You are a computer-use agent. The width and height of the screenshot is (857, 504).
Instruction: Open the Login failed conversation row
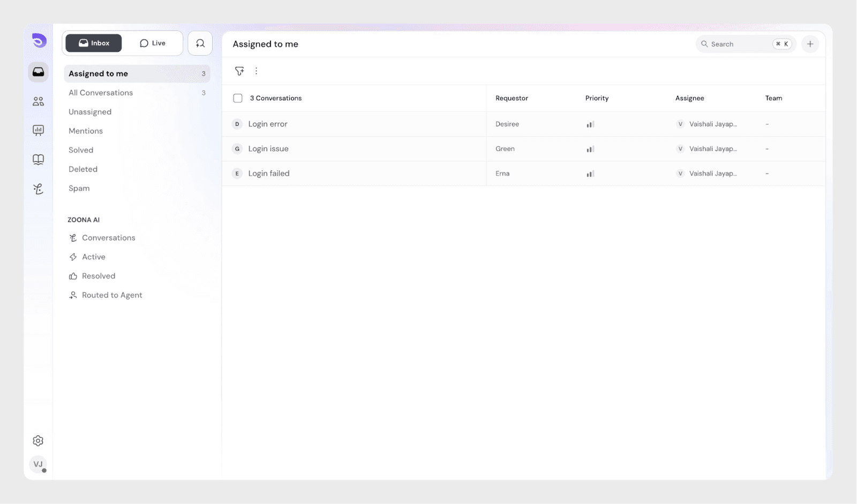pyautogui.click(x=269, y=174)
